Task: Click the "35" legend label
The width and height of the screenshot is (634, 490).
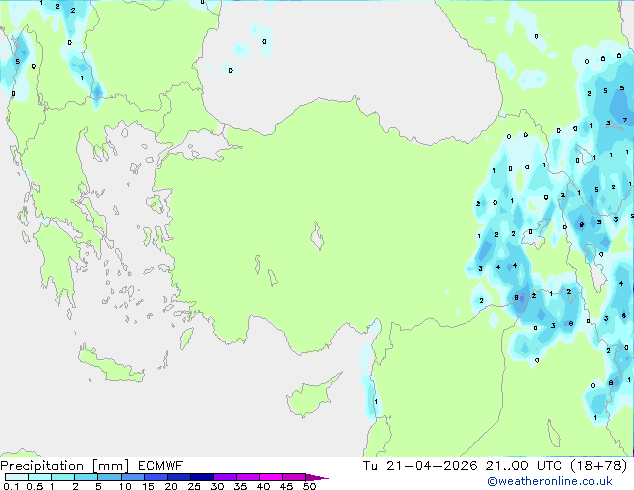Action: [x=240, y=486]
